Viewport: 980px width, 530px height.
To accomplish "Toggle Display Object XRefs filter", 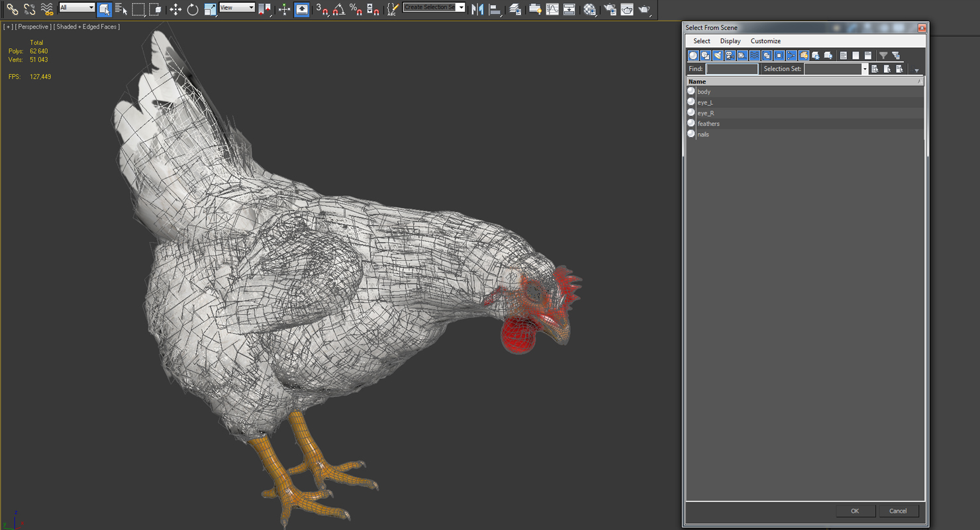I will coord(779,56).
